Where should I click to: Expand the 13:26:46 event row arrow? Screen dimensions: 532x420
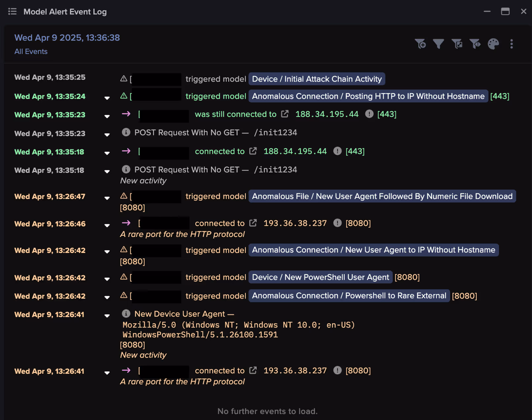(x=107, y=226)
